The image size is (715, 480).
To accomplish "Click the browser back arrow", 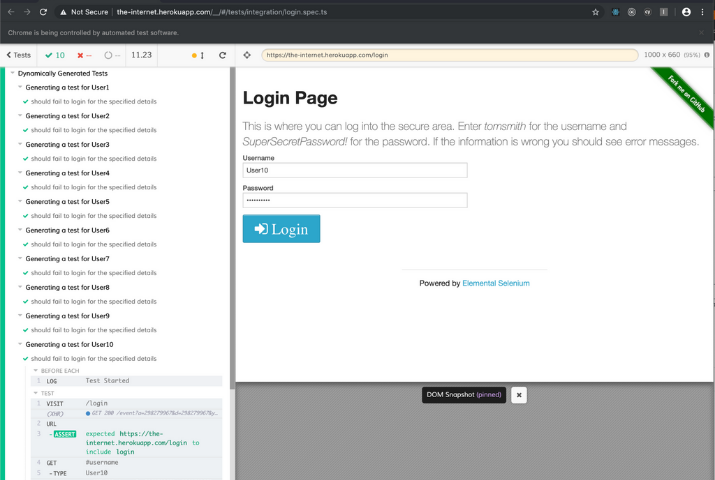I will (9, 12).
